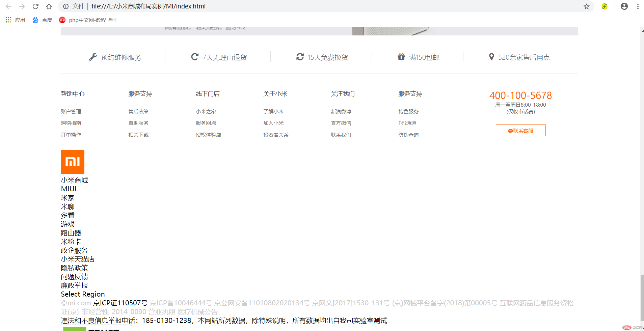Open 订单操作 link
Image resolution: width=644 pixels, height=331 pixels.
pos(71,135)
